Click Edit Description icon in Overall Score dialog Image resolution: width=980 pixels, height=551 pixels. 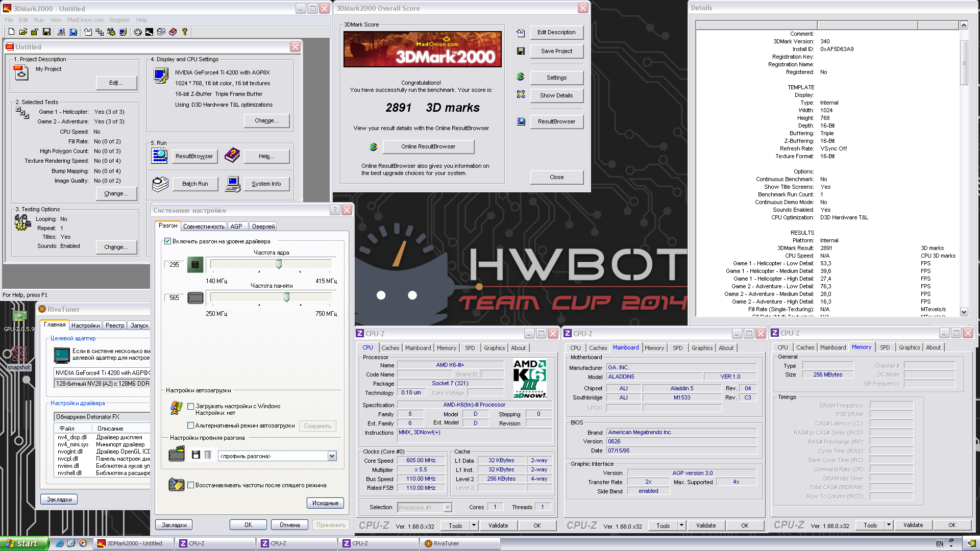(x=521, y=33)
